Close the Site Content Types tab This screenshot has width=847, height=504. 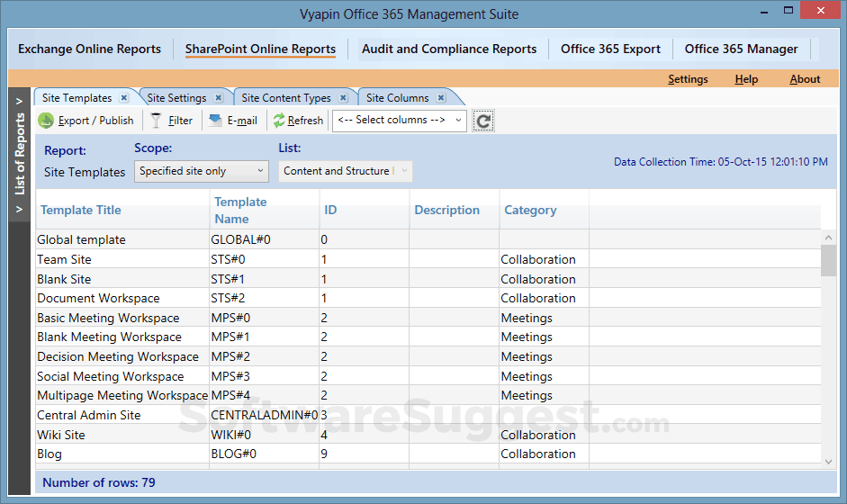pos(343,98)
